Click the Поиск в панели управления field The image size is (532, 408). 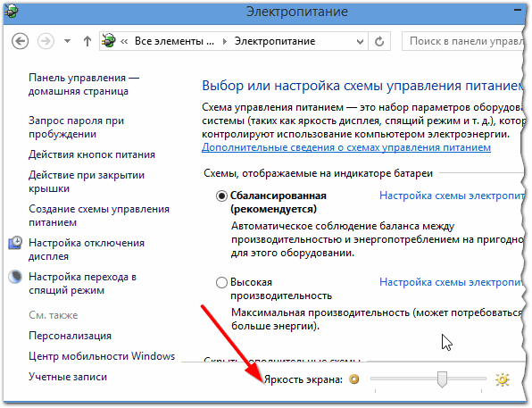[462, 41]
